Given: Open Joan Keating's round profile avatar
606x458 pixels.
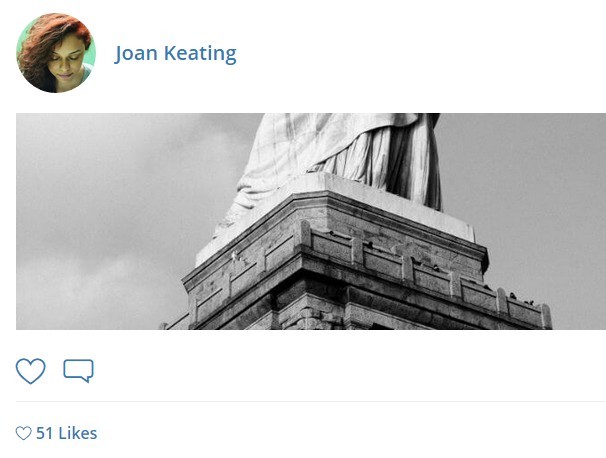Looking at the screenshot, I should pyautogui.click(x=56, y=53).
